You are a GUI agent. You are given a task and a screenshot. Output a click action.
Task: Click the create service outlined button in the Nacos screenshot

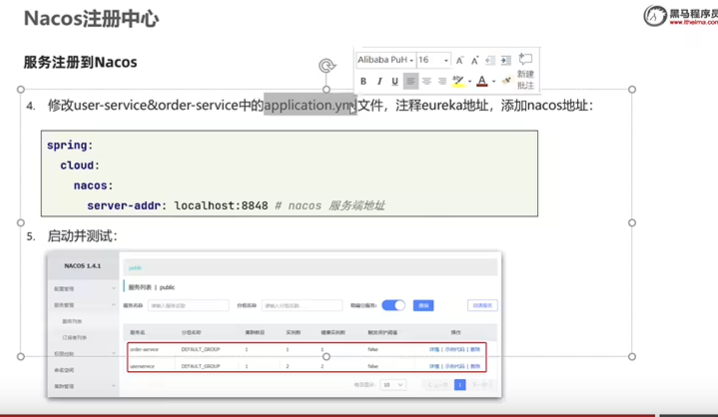(482, 305)
